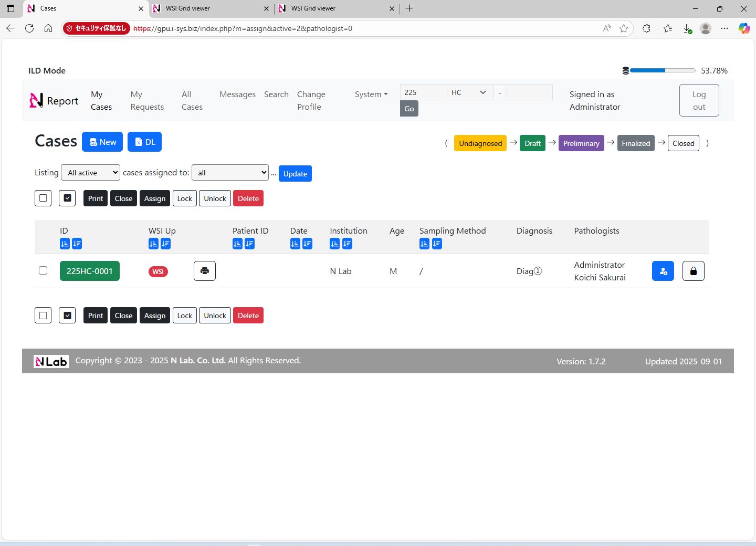Switch to second WSI Grid viewer tab
This screenshot has width=756, height=546.
pyautogui.click(x=336, y=8)
